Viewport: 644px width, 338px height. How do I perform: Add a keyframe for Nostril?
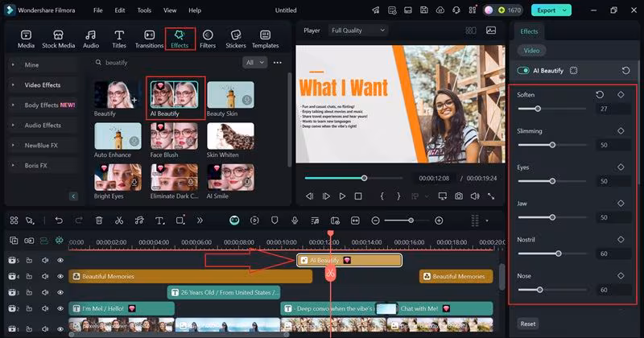[x=621, y=240]
